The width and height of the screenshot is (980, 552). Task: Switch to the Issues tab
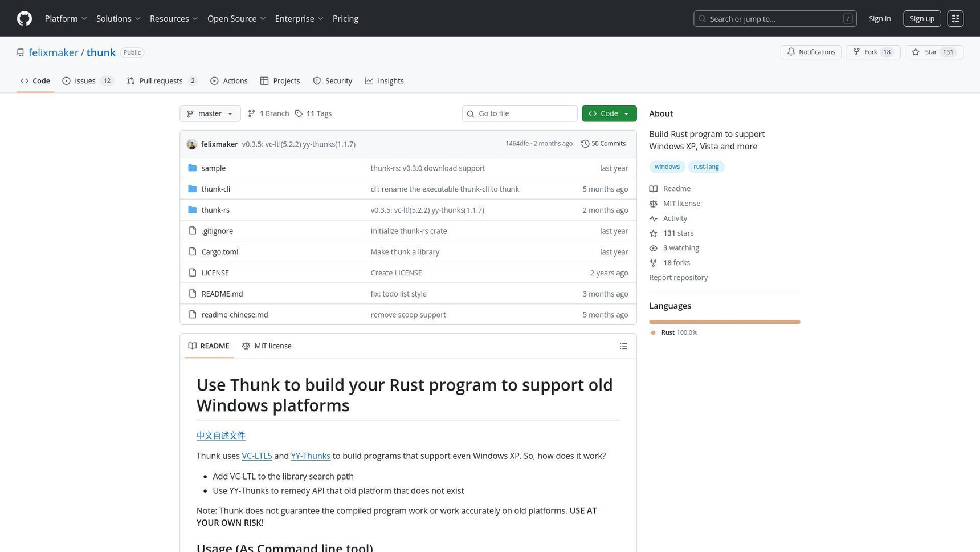click(x=88, y=81)
